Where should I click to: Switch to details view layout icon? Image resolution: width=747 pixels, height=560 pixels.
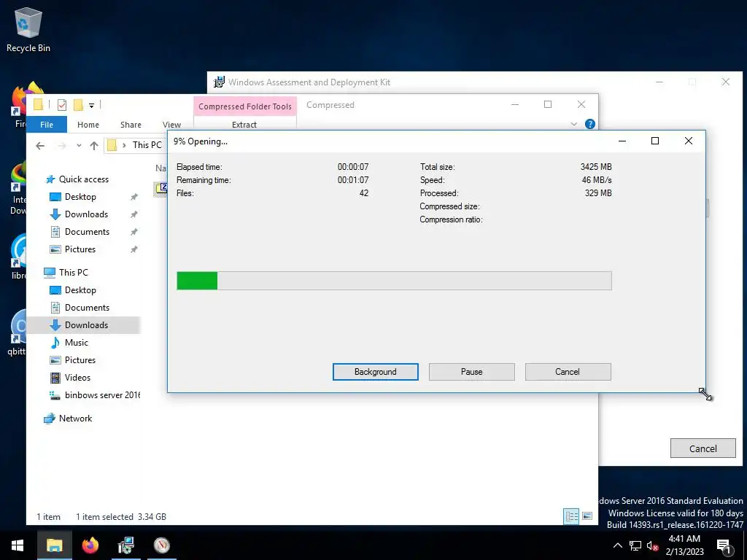(x=571, y=516)
